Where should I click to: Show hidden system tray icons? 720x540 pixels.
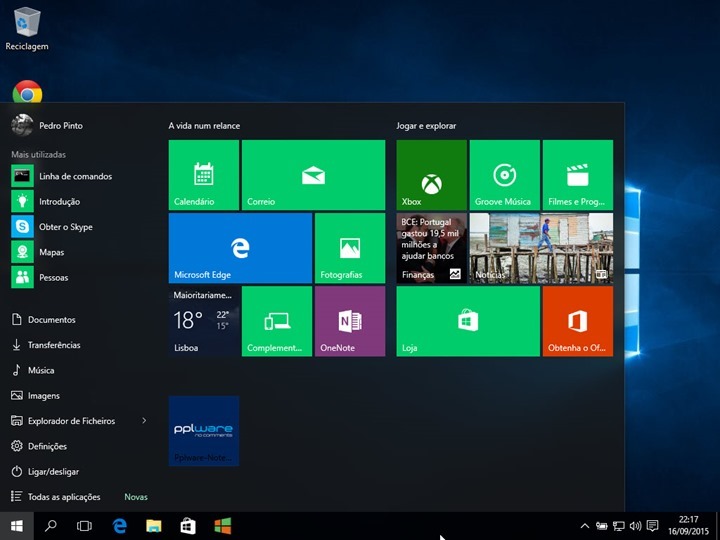point(585,526)
